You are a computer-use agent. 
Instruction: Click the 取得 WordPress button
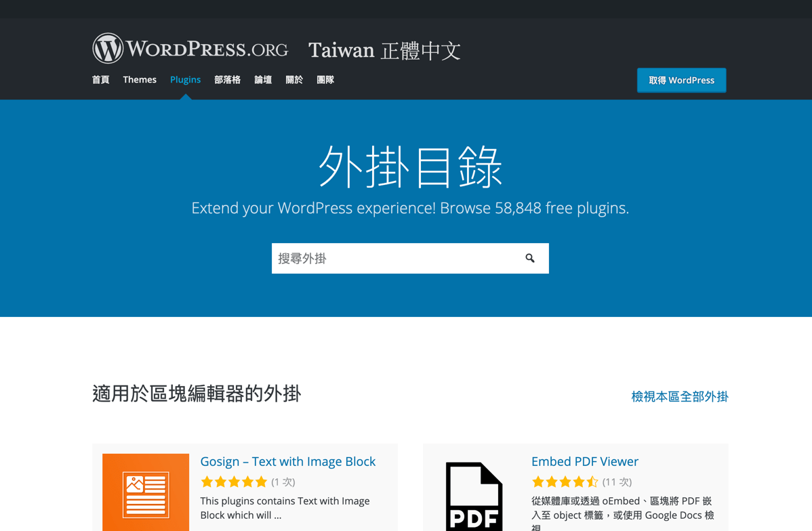pos(681,80)
